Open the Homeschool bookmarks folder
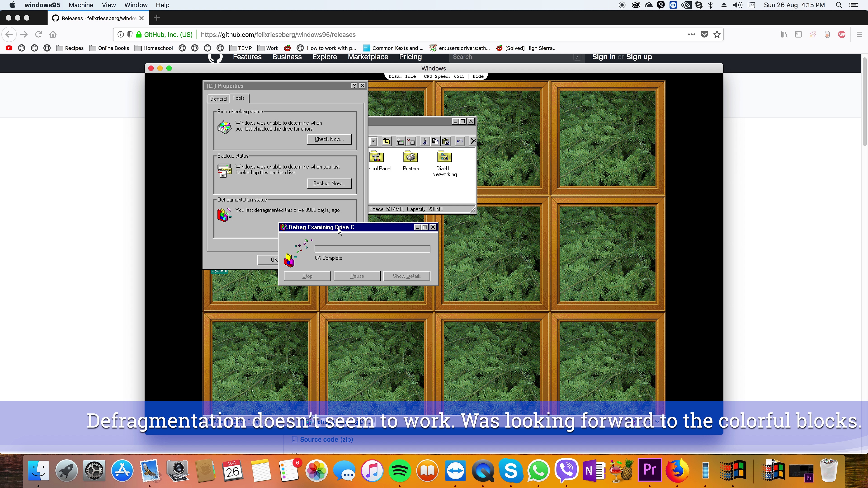 coord(154,48)
